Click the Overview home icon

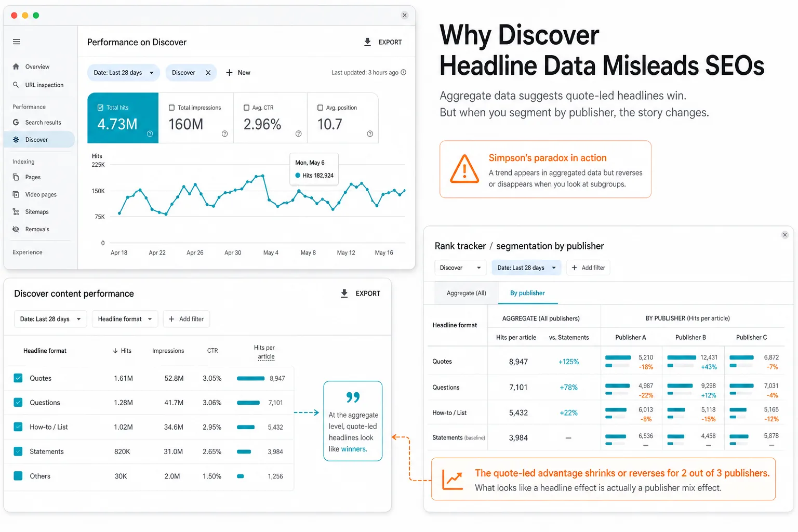16,66
